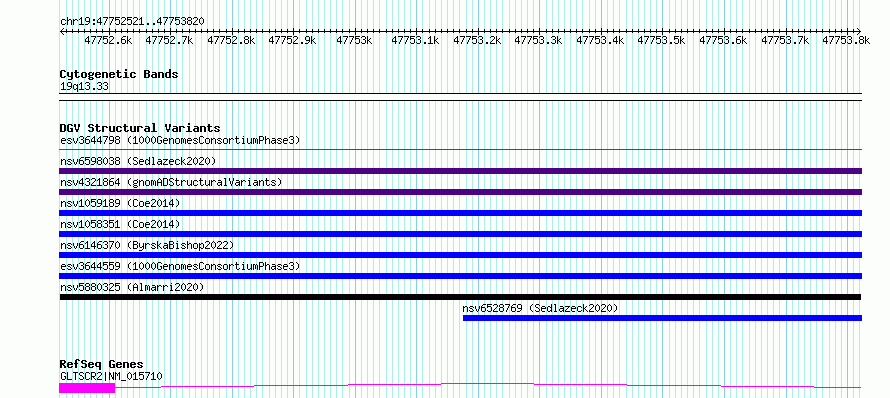
Task: Click the purple nsv6598038 variant bar
Action: pos(460,171)
